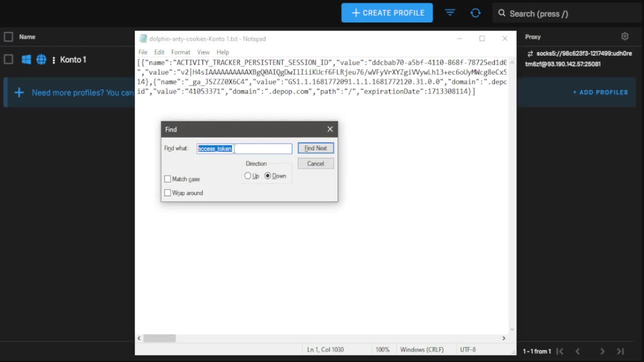
Task: Click the proxy swap arrows icon
Action: 530,54
